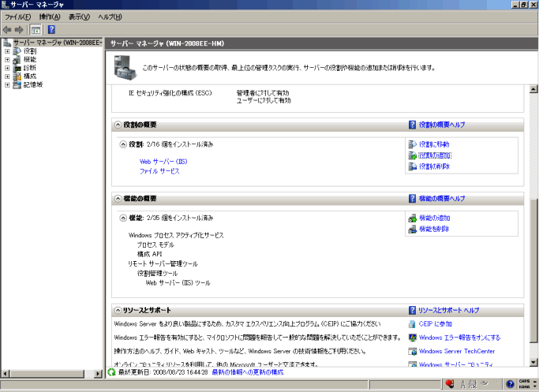This screenshot has width=539, height=392.
Task: Click the Back arrow toolbar icon
Action: click(7, 30)
